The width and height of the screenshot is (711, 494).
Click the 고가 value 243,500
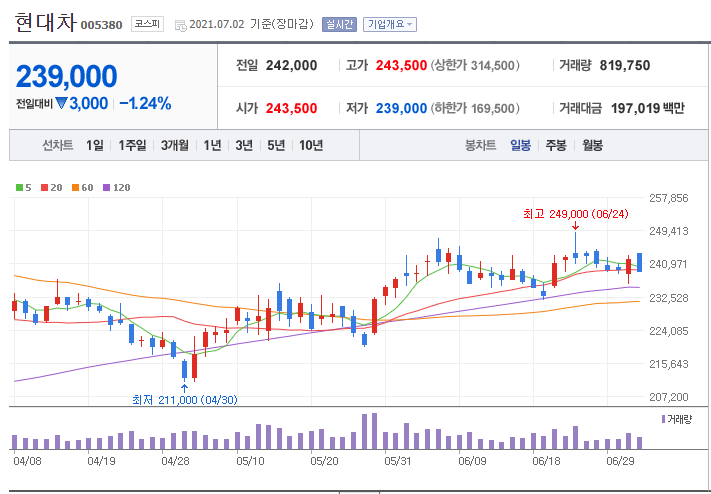pyautogui.click(x=401, y=66)
